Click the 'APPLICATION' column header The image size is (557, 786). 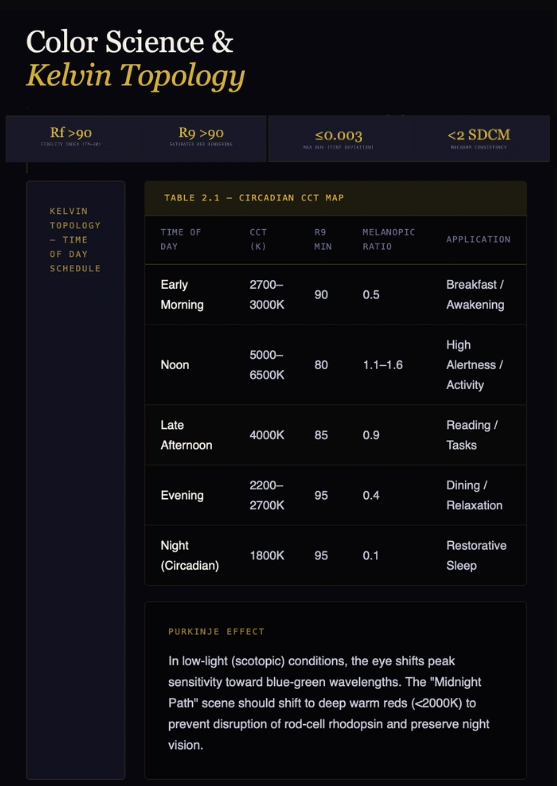(478, 239)
